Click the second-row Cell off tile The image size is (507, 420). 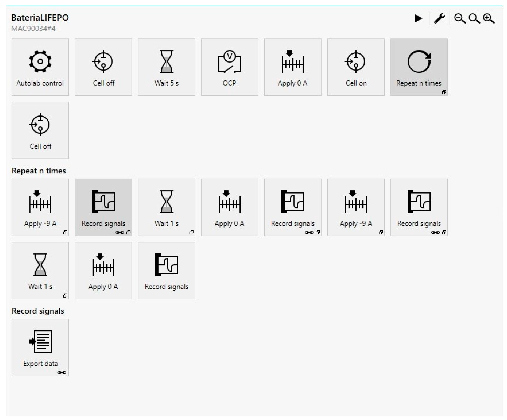pyautogui.click(x=40, y=130)
